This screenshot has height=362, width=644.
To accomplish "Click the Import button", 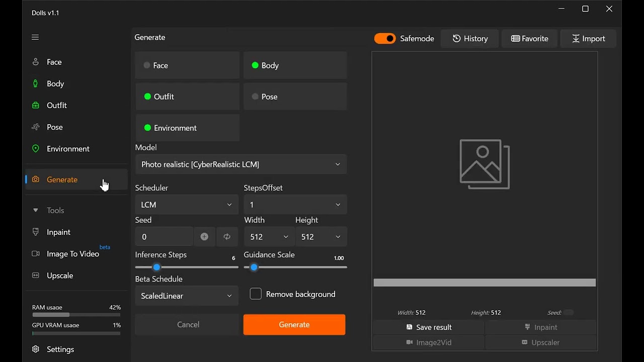I will point(588,38).
